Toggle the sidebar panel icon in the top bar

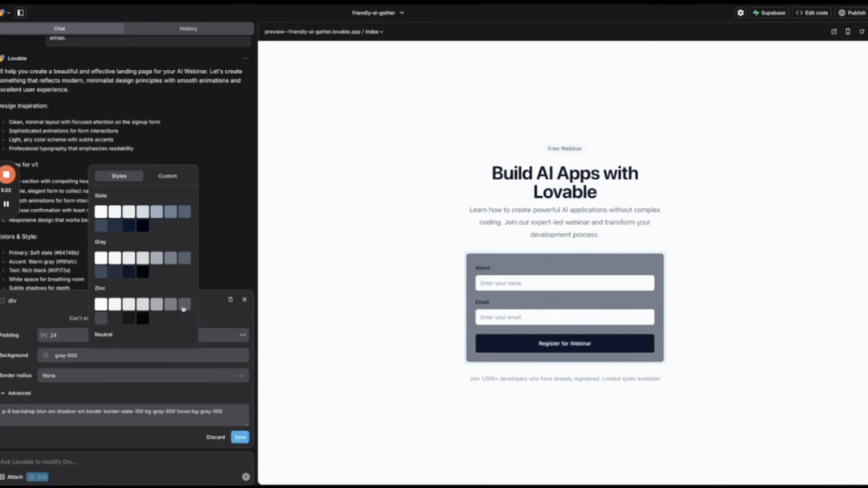pos(20,13)
